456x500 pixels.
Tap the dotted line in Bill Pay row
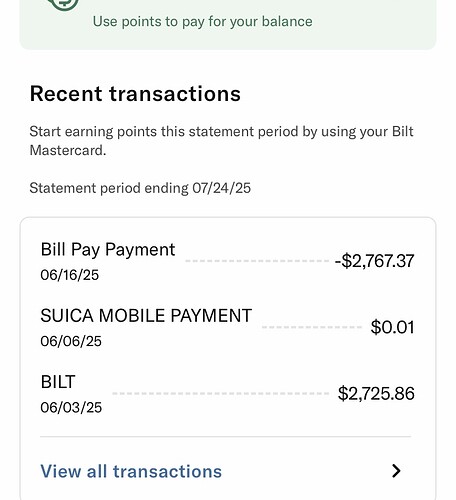257,261
